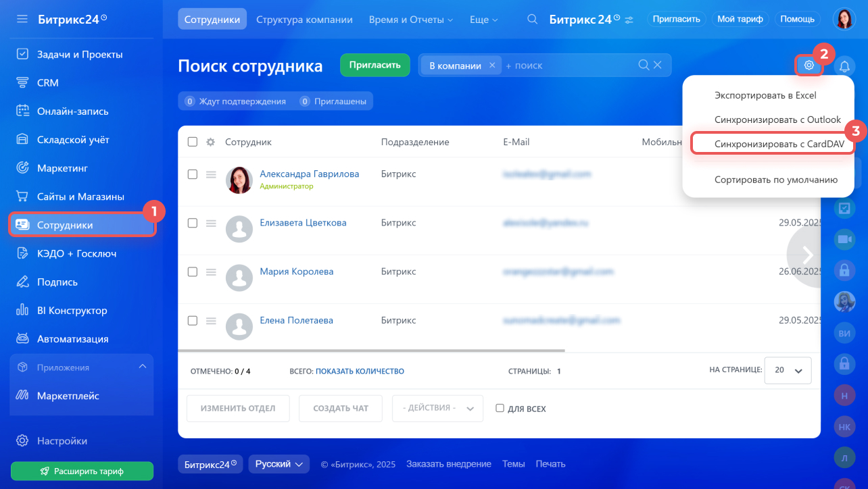Select Сотрудники in the sidebar
The image size is (868, 489).
coord(81,225)
